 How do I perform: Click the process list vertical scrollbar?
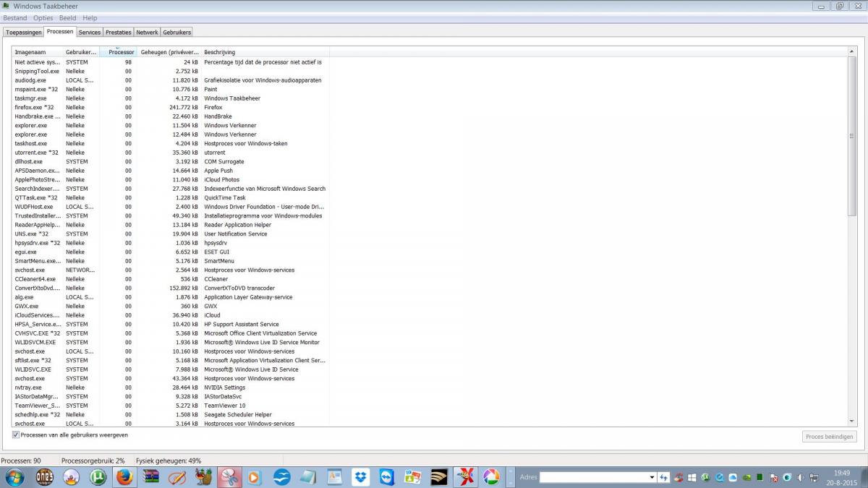pos(851,137)
